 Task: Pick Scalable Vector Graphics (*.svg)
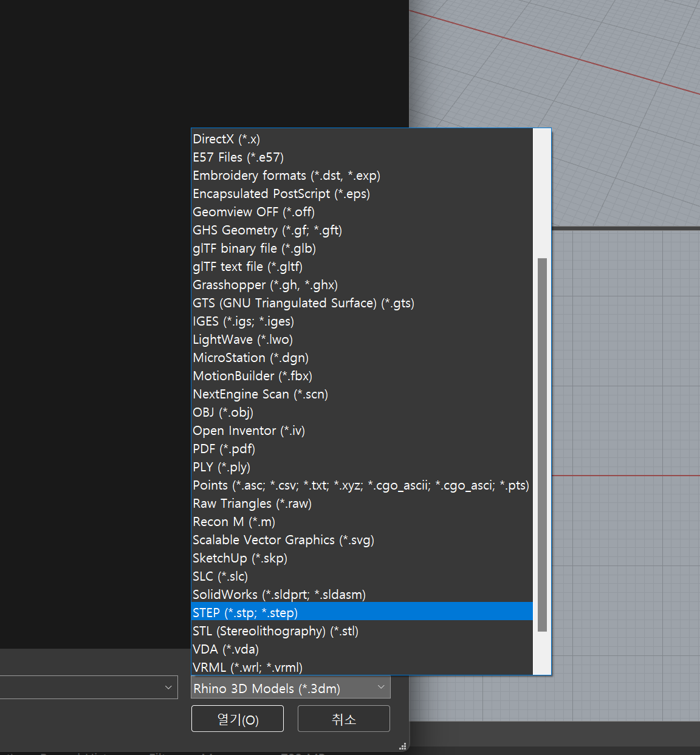(x=362, y=540)
